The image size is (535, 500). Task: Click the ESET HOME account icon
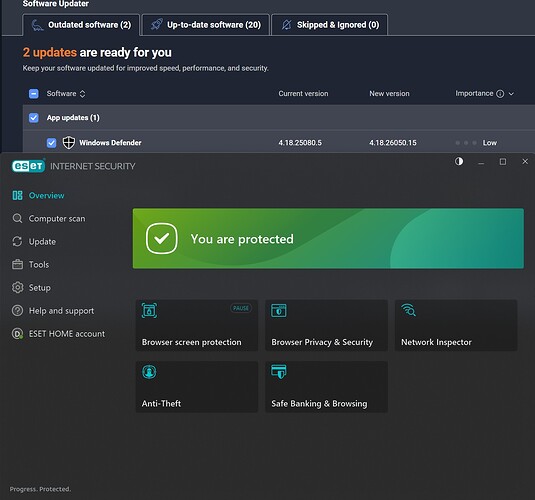(x=17, y=333)
